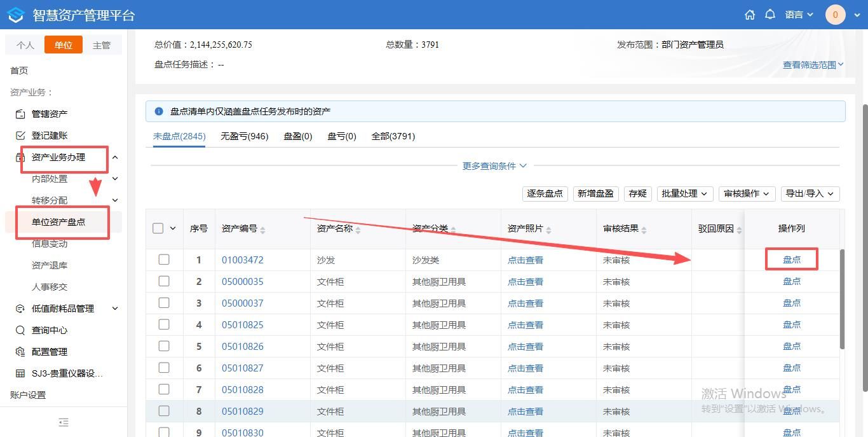Click the sidebar collapse icon at bottom
868x437 pixels.
(64, 422)
